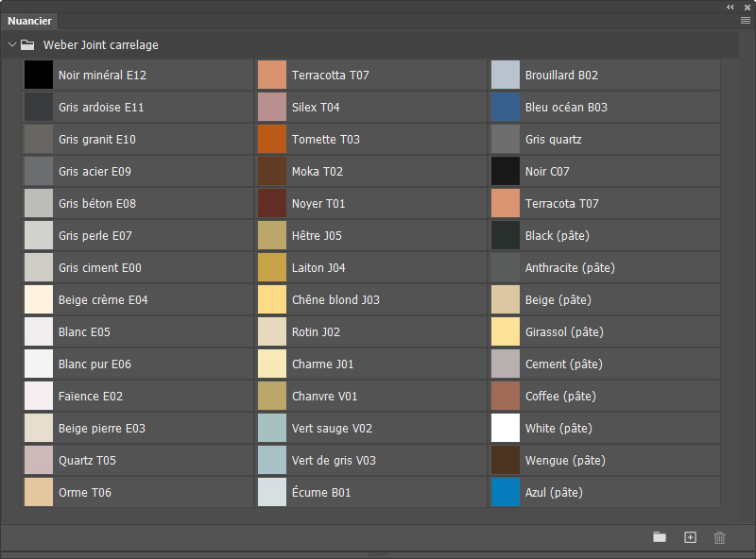Select the Weber Joint carrelage group name

pos(101,44)
